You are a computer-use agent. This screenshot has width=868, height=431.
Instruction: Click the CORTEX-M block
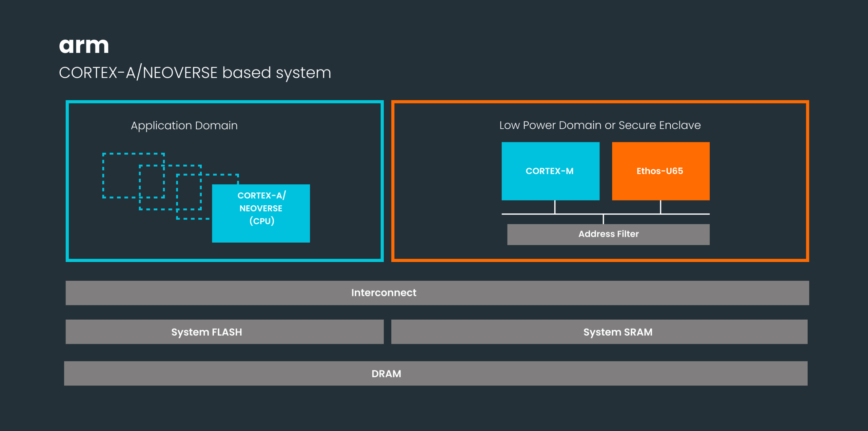550,171
